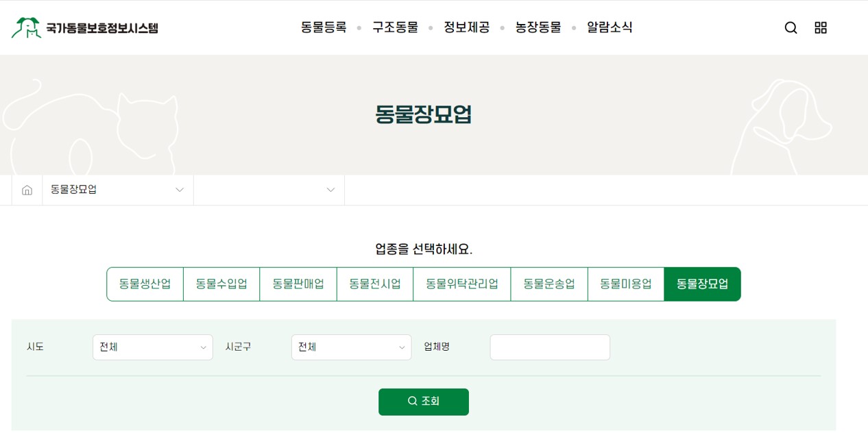Click the home icon in the breadcrumb

(26, 190)
